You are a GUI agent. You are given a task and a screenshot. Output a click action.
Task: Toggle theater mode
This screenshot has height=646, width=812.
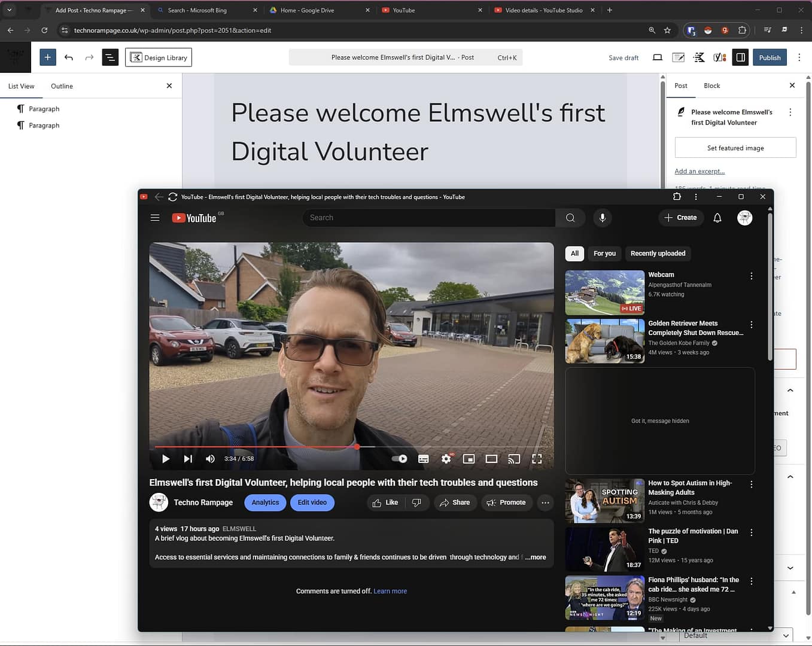pyautogui.click(x=491, y=459)
